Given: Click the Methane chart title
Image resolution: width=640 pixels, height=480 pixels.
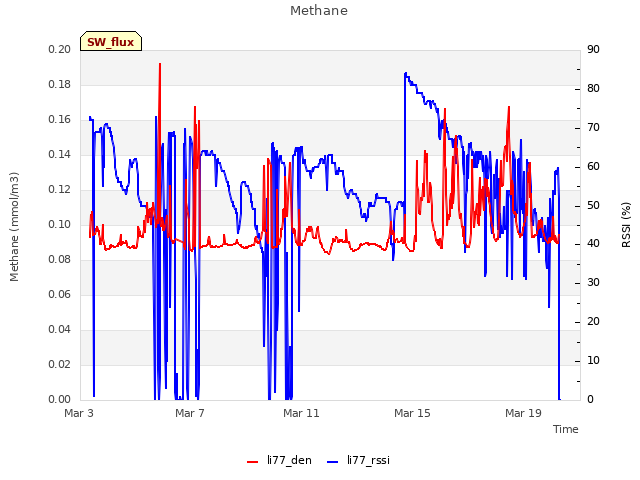Looking at the screenshot, I should 319,11.
